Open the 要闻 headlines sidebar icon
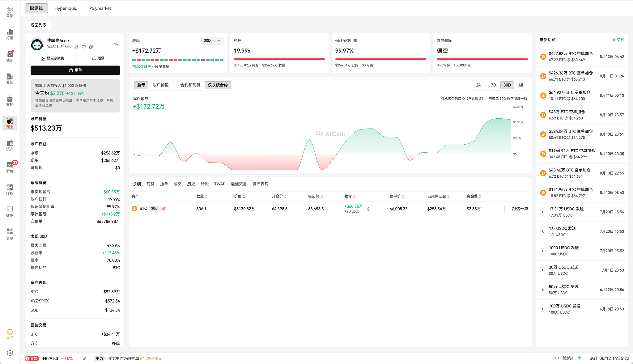Image resolution: width=633 pixels, height=364 pixels. click(x=10, y=79)
